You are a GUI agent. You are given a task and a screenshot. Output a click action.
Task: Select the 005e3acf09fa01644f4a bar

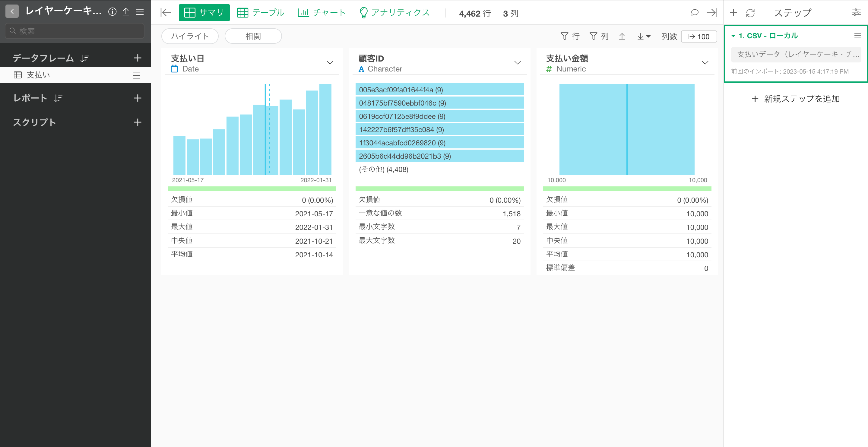click(x=439, y=90)
